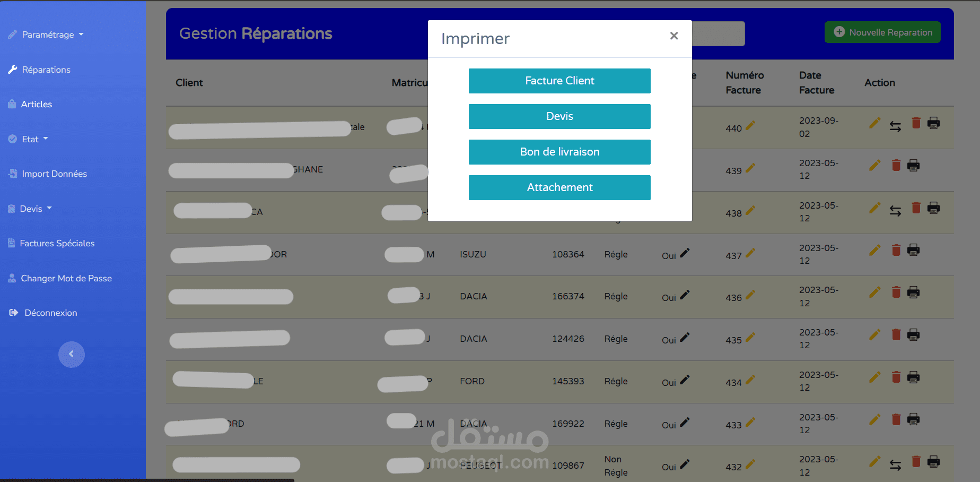Edit the Oui value in DACIA 124426 row
This screenshot has width=980, height=482.
click(x=685, y=338)
